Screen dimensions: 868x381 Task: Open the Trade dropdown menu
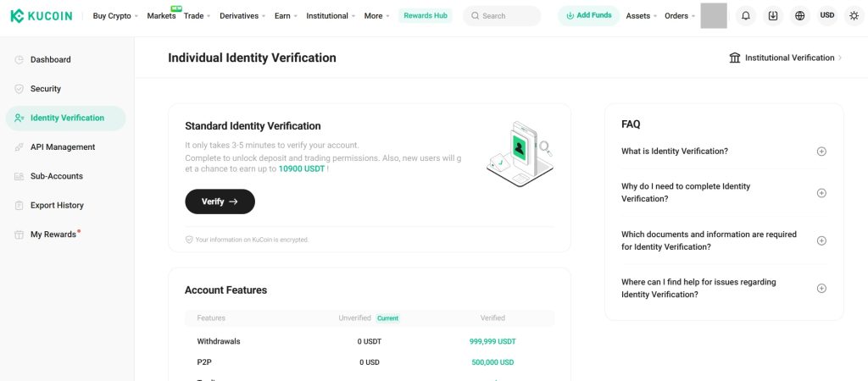pos(197,16)
